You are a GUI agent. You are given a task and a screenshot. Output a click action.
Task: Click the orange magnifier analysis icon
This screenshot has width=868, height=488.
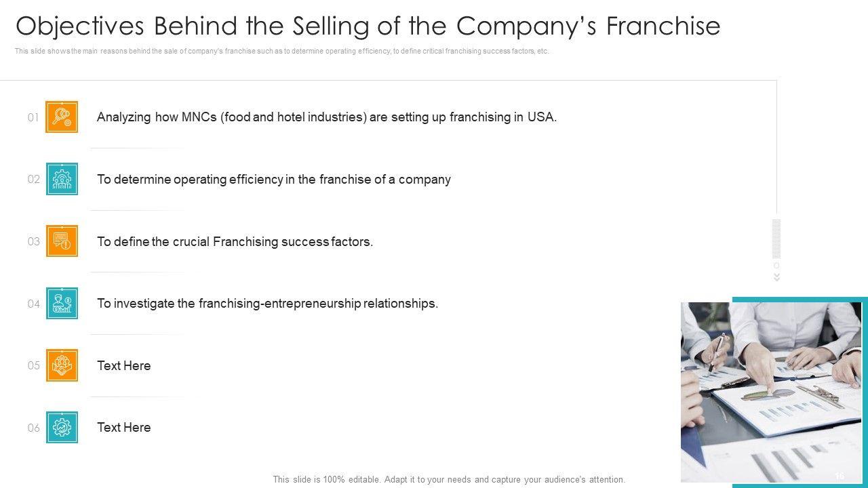[x=62, y=117]
